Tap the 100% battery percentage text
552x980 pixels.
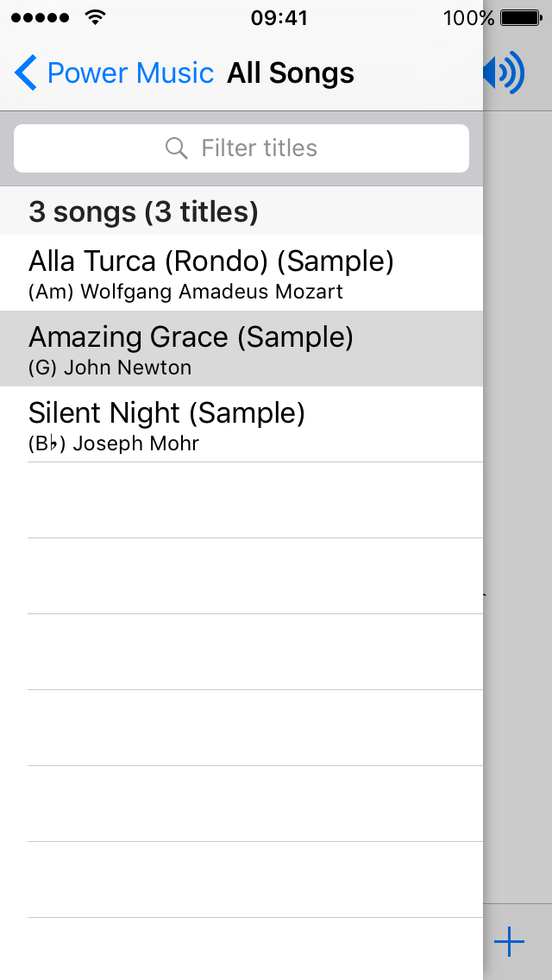(x=468, y=17)
